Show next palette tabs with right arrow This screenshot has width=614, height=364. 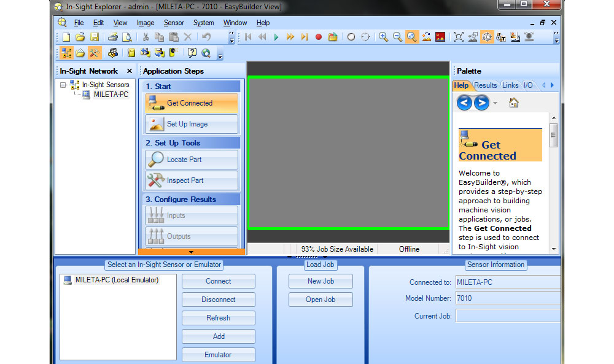pyautogui.click(x=552, y=85)
